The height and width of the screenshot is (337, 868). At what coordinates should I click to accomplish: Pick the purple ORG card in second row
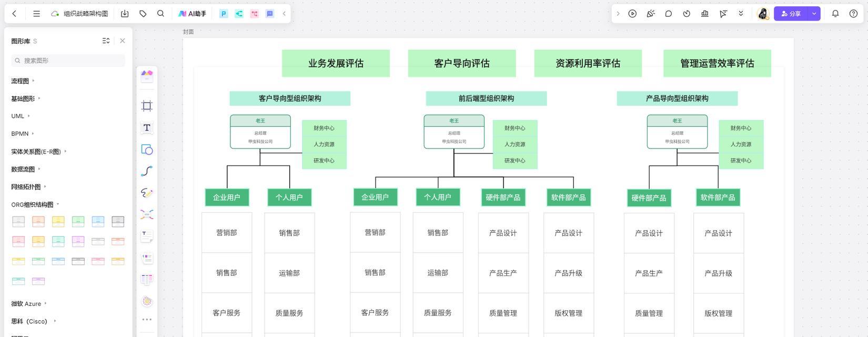tap(78, 241)
